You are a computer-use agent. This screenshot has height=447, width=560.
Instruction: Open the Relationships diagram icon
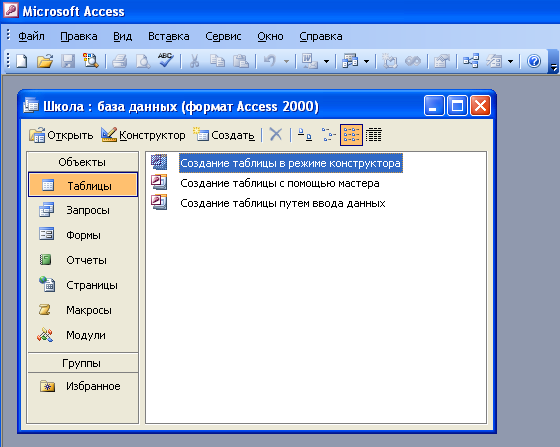click(471, 61)
